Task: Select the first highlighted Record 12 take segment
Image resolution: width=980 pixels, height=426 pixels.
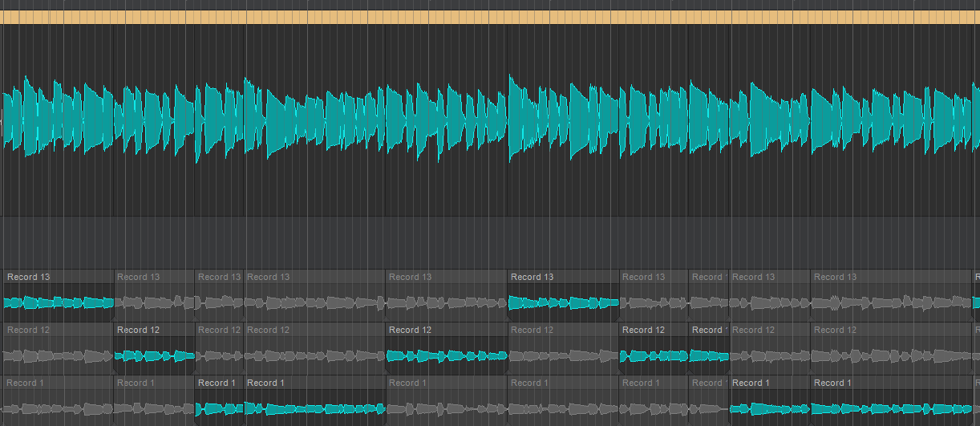Action: [154, 348]
